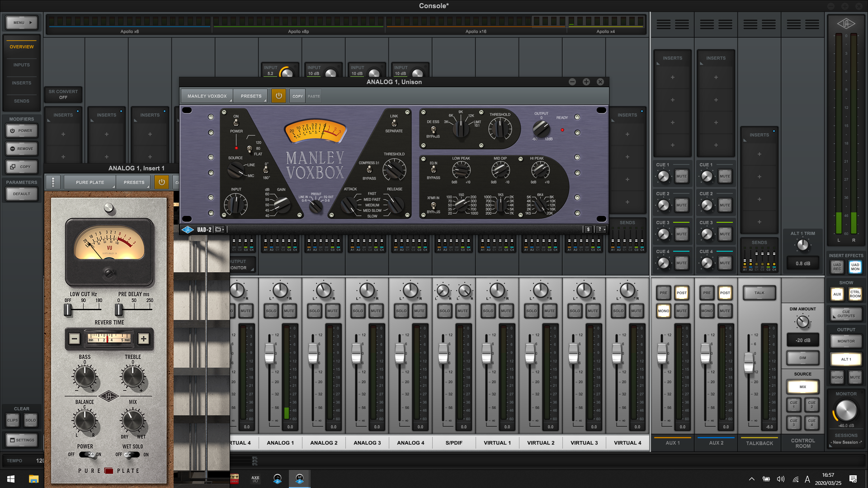Mute the ANALOG 1 channel
Image resolution: width=868 pixels, height=488 pixels.
point(289,311)
